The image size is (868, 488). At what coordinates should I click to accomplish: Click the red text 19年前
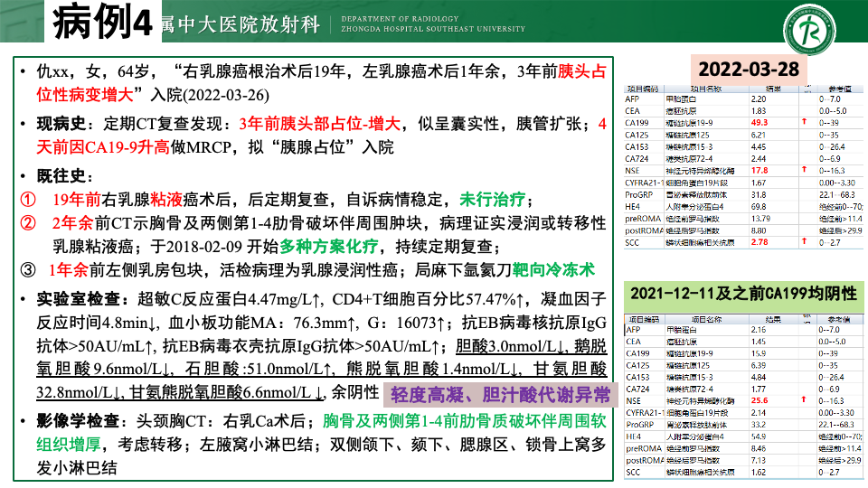click(x=76, y=199)
